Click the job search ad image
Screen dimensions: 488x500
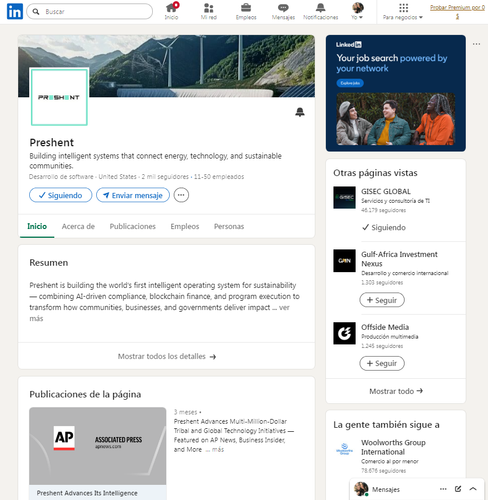point(395,119)
